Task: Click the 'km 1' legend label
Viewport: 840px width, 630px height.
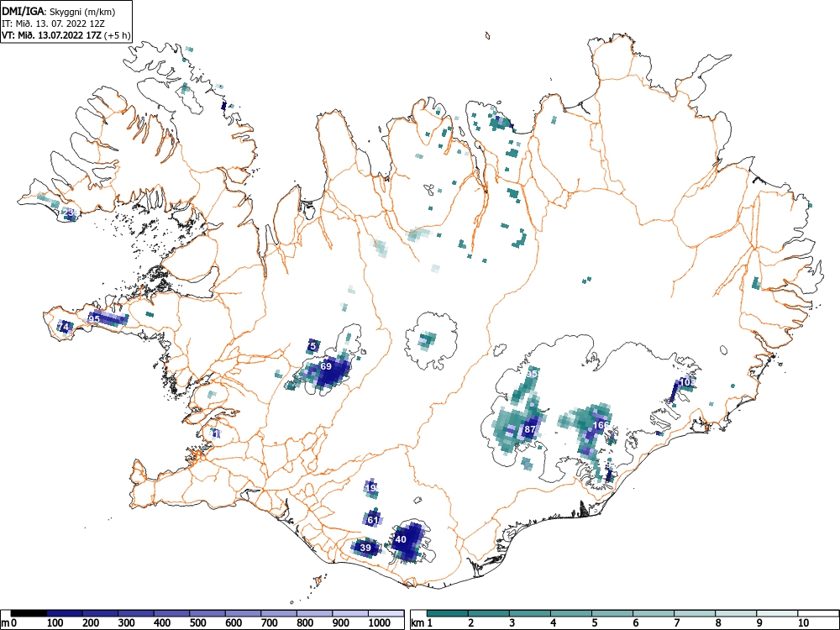Action: [422, 623]
